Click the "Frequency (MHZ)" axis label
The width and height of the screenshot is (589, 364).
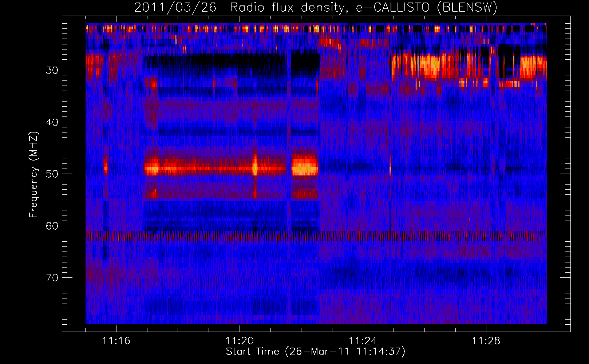[33, 175]
